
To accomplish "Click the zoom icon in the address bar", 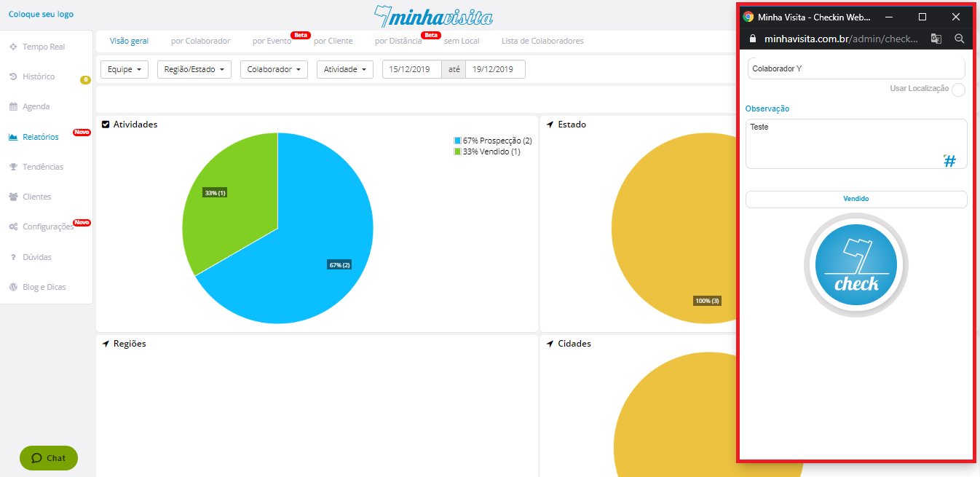I will tap(959, 39).
